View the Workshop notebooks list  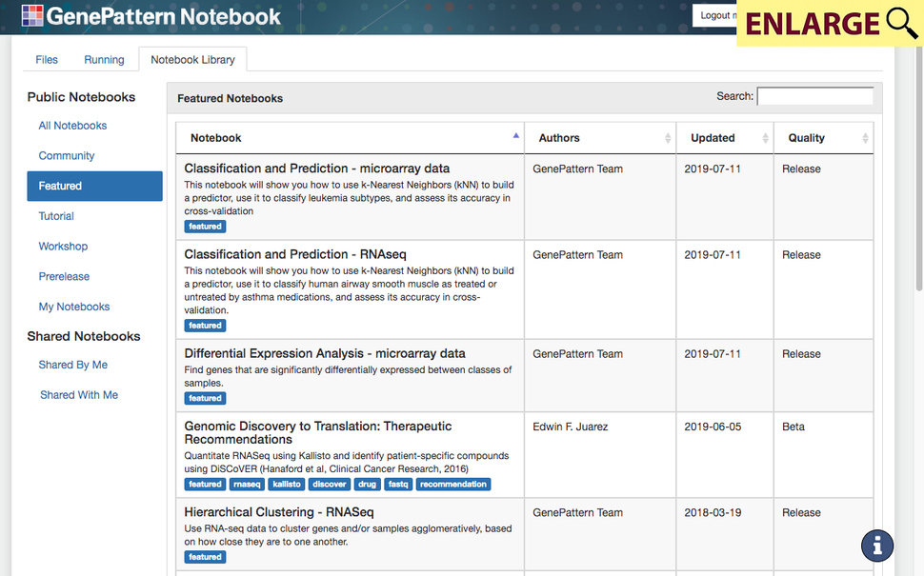[x=63, y=246]
